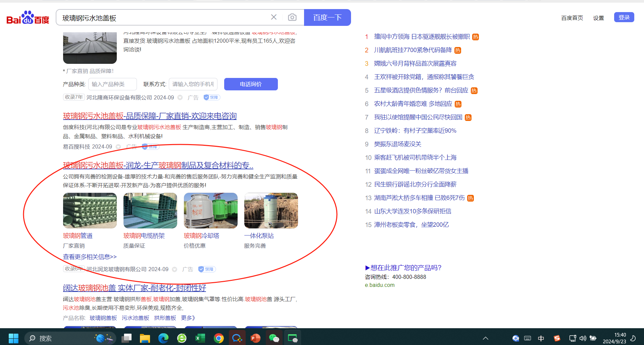Open Excel from the taskbar
The image size is (644, 345).
200,338
